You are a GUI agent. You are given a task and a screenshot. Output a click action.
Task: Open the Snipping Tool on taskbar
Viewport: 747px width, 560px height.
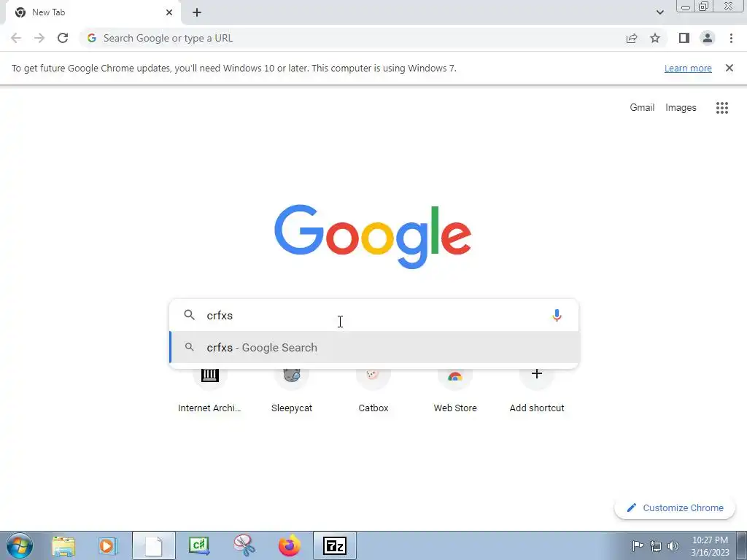244,546
